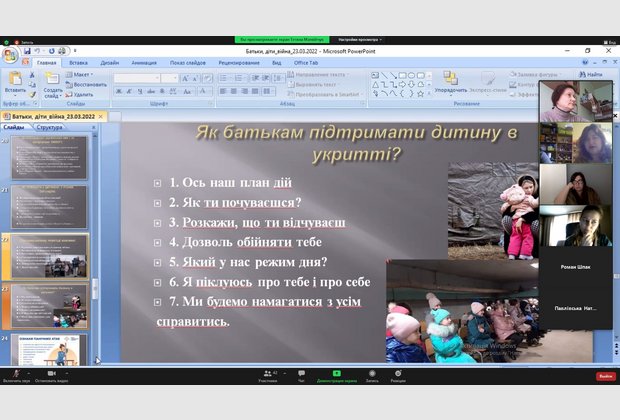The width and height of the screenshot is (620, 420).
Task: Open the Zoom reactions menu
Action: pos(398,373)
